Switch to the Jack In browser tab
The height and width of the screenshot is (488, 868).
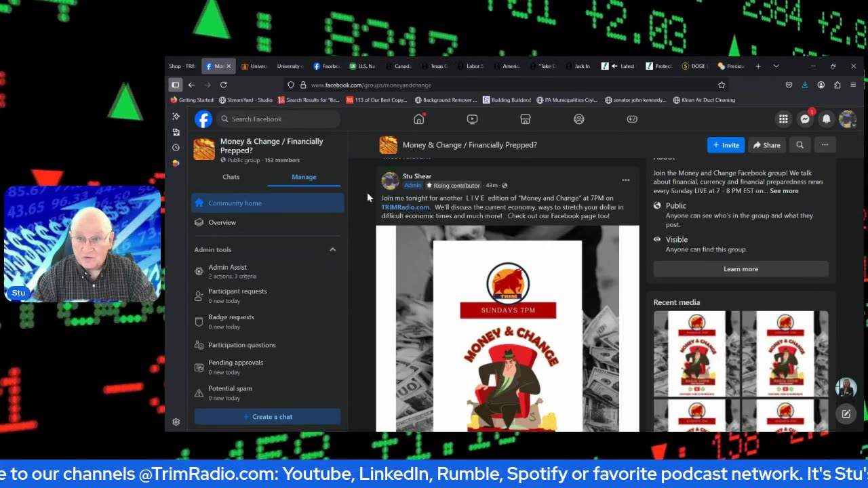pos(579,66)
